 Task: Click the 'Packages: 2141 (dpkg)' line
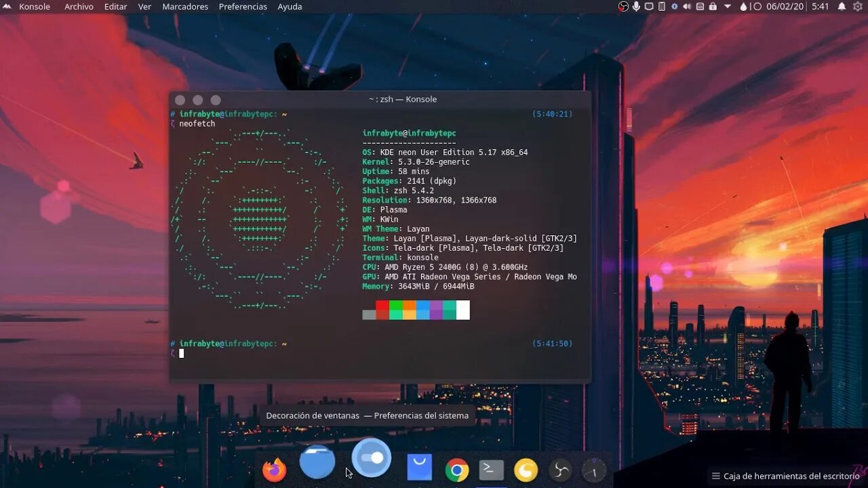[410, 182]
